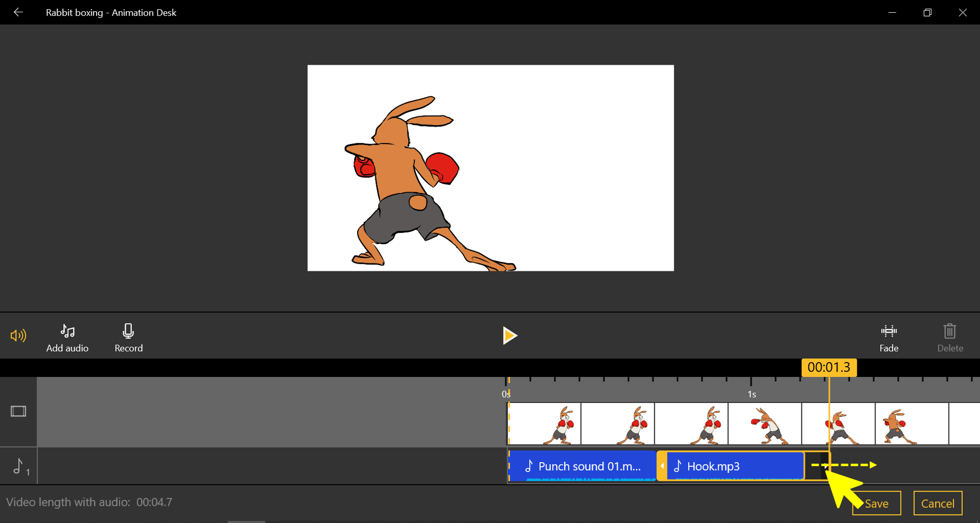Cancel the audio editing
The height and width of the screenshot is (523, 980).
click(938, 503)
